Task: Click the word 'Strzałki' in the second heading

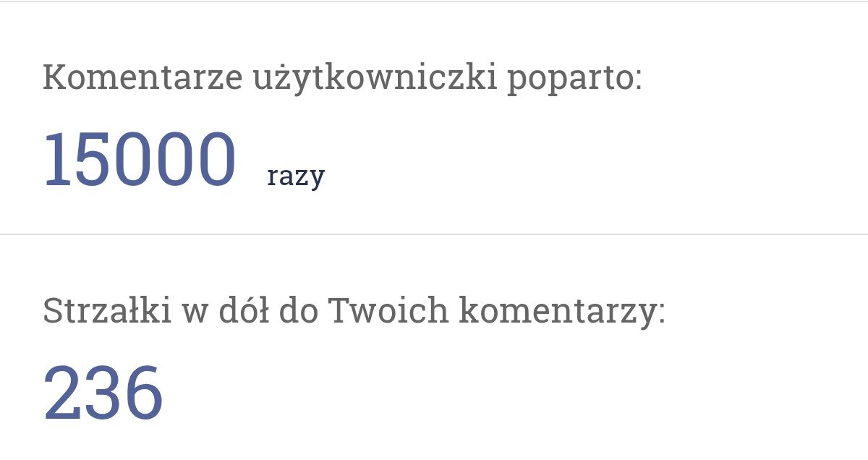Action: point(107,310)
